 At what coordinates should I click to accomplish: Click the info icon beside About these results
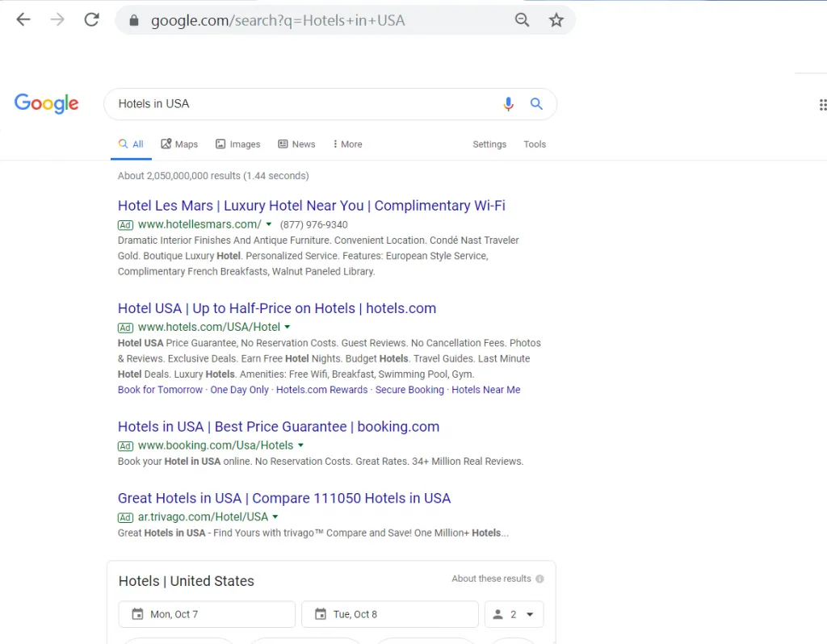(539, 579)
